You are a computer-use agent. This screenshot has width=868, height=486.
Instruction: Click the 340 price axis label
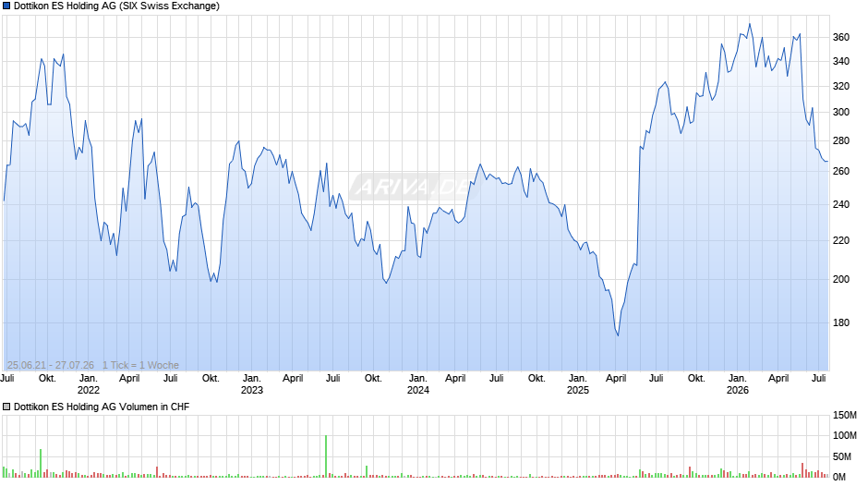pyautogui.click(x=841, y=62)
